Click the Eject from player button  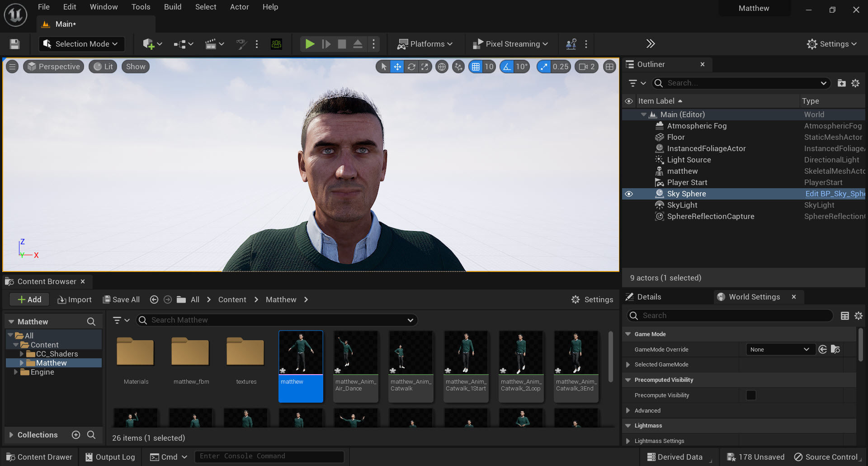click(358, 44)
